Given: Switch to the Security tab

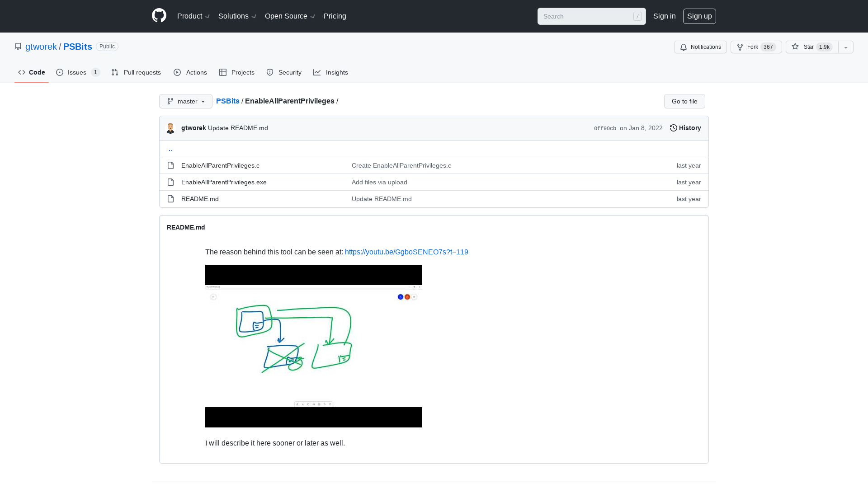Looking at the screenshot, I should tap(284, 72).
